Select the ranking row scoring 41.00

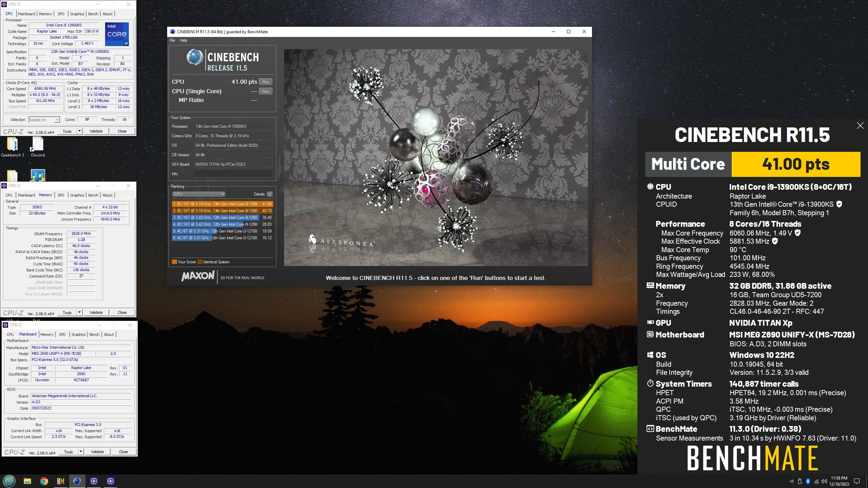pyautogui.click(x=222, y=204)
